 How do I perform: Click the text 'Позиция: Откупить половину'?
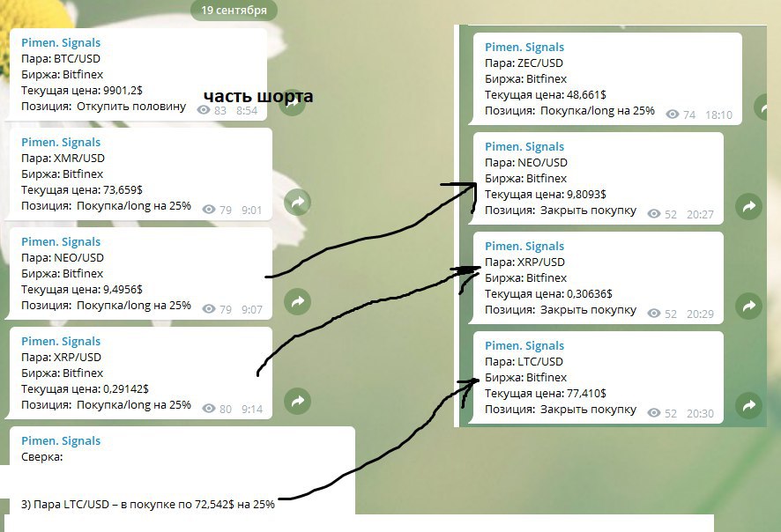tap(104, 107)
